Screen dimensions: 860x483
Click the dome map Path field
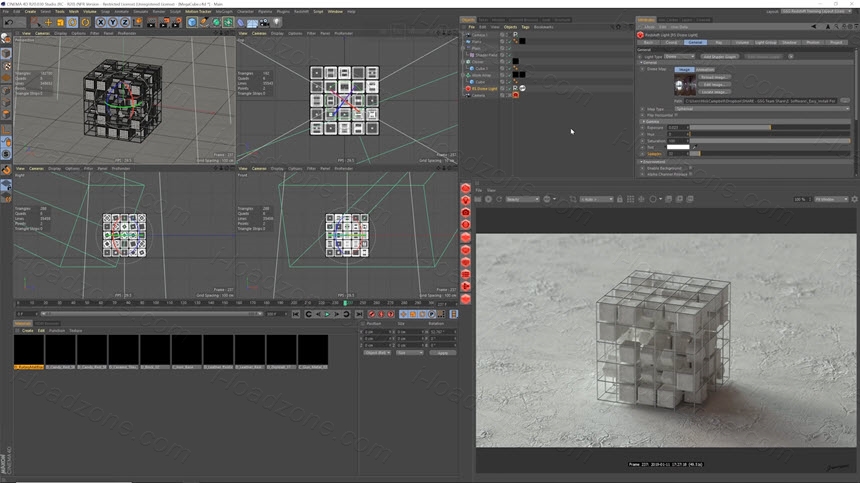click(760, 101)
